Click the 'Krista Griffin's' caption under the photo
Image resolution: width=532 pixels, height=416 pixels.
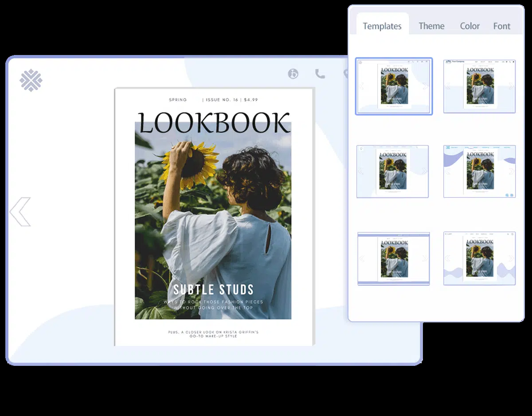(214, 332)
